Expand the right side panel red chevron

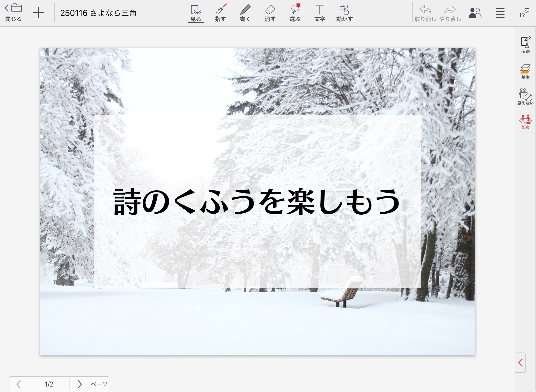520,362
